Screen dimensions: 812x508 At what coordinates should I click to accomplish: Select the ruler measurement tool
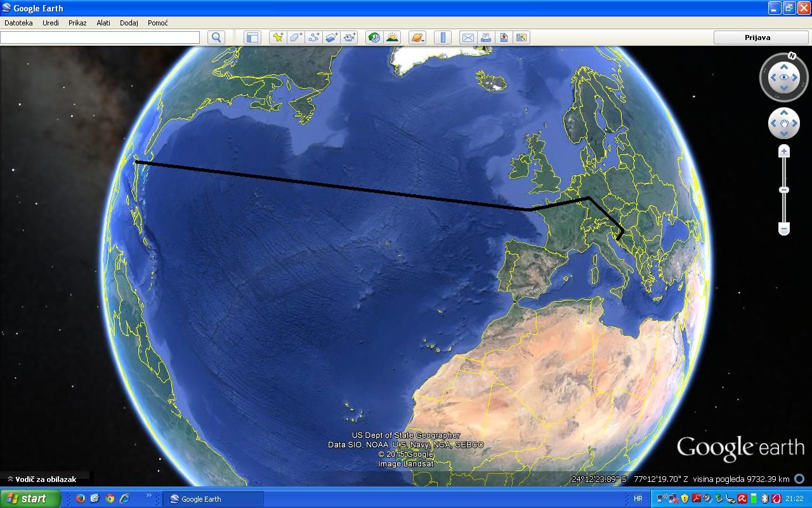443,37
